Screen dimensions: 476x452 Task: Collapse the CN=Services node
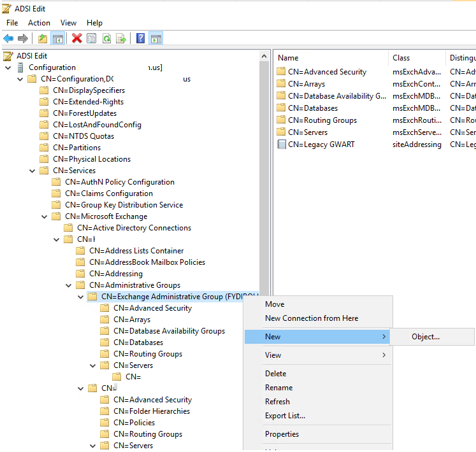click(x=32, y=171)
